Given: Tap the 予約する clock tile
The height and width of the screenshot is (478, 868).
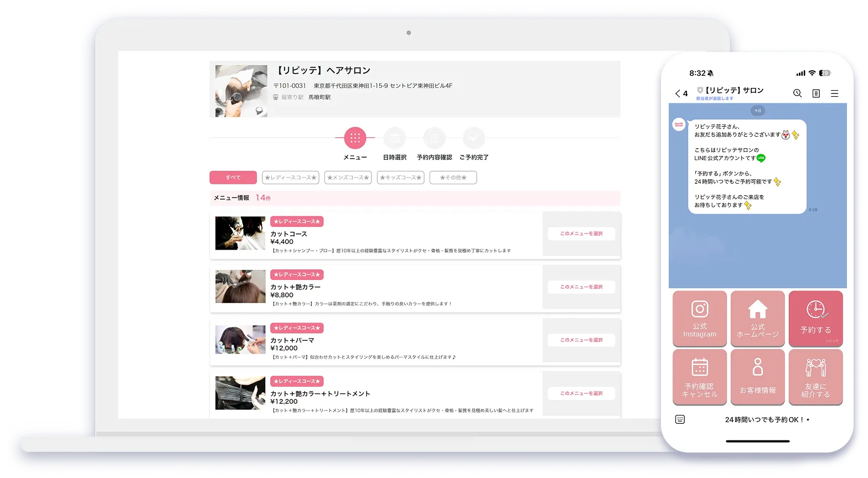Looking at the screenshot, I should point(815,319).
